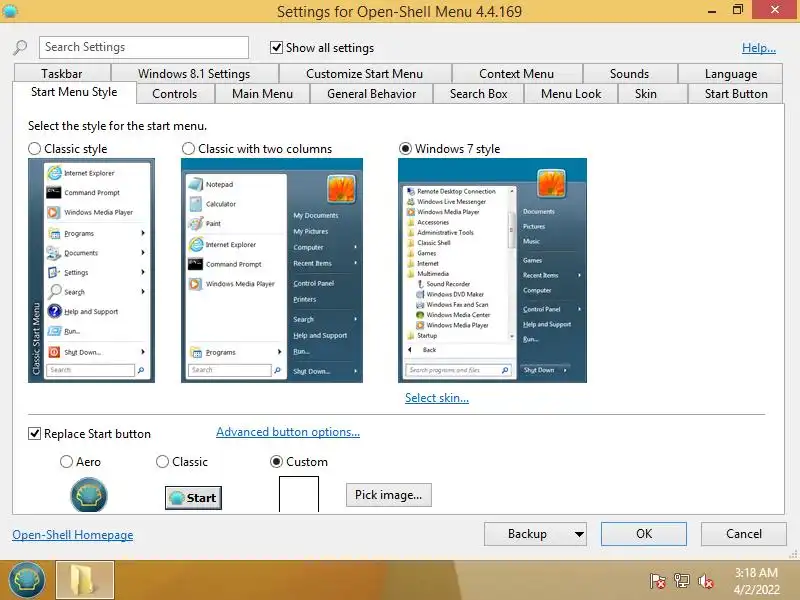Switch to the Taskbar tab

click(62, 73)
